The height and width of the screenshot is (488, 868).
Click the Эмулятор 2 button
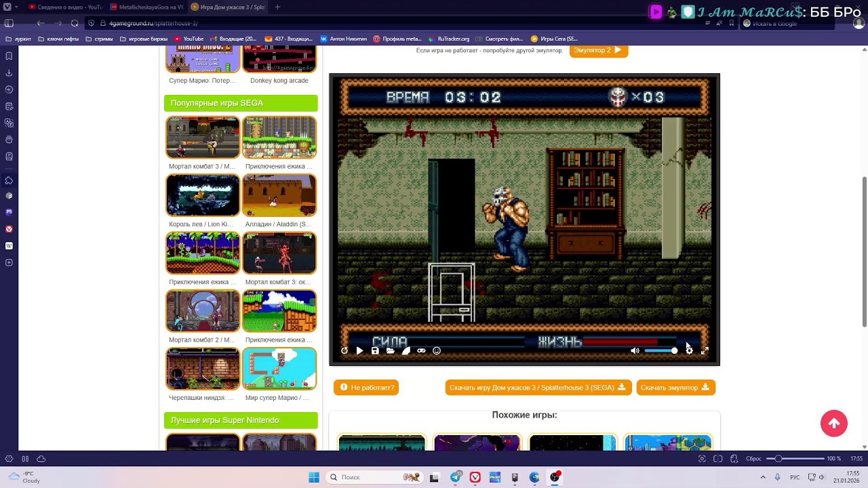click(598, 50)
